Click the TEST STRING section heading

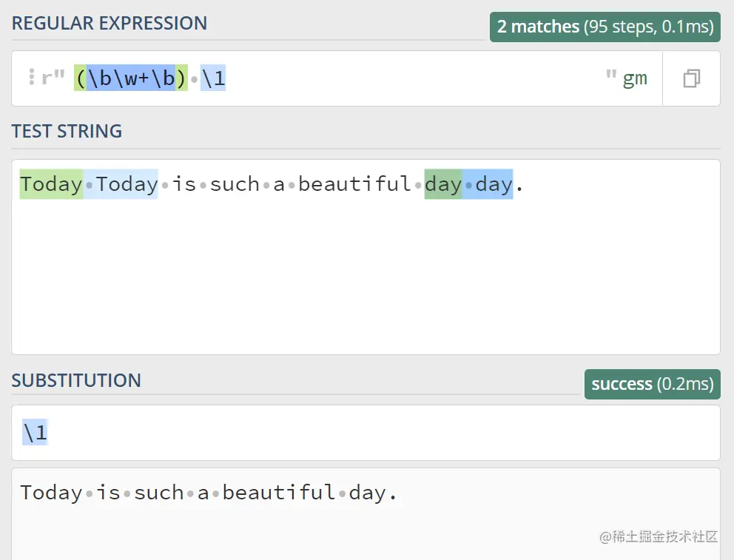(x=67, y=131)
